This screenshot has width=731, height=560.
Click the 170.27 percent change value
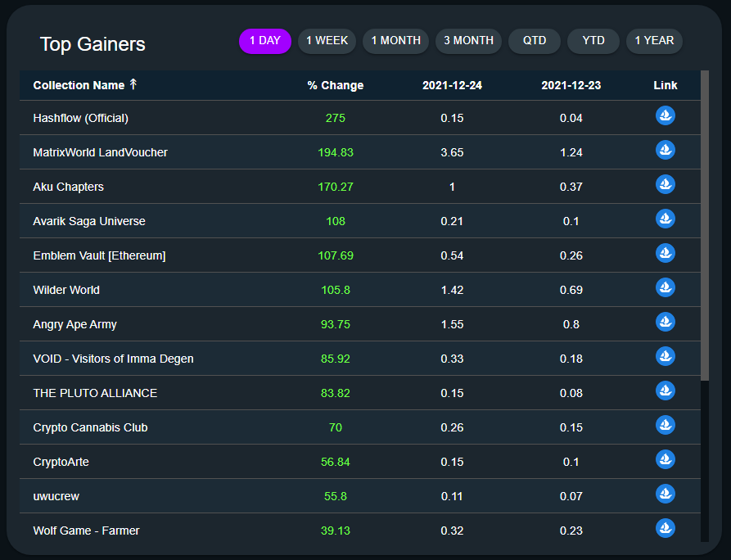[x=336, y=187]
